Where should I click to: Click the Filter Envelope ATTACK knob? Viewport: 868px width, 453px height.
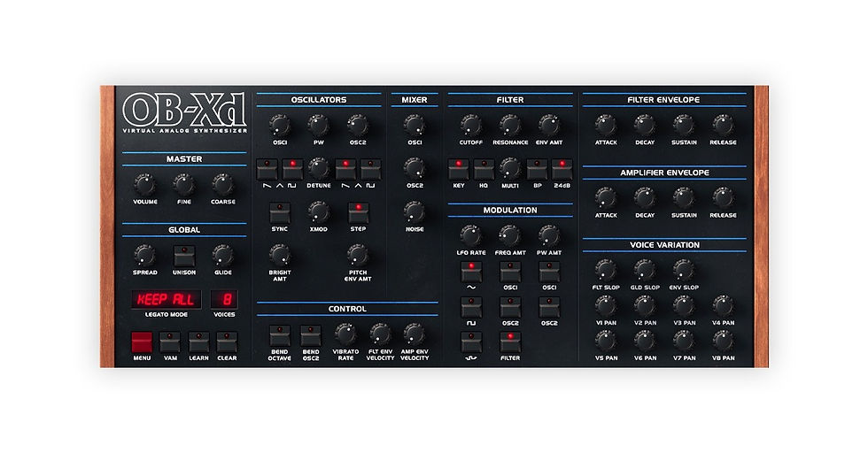[606, 126]
